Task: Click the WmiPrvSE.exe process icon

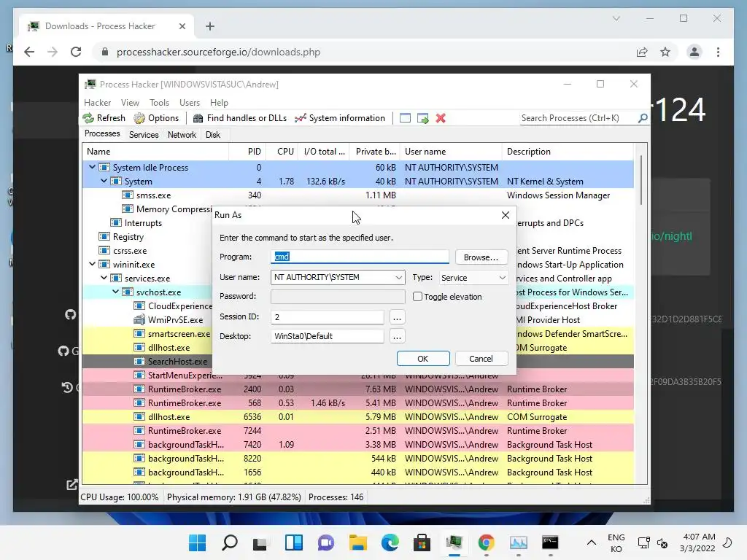Action: pyautogui.click(x=139, y=320)
